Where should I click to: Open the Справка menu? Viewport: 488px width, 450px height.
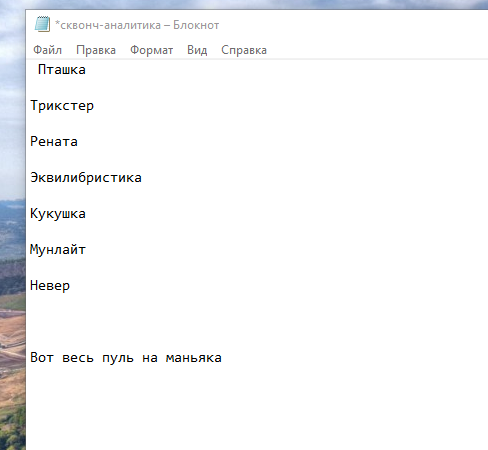coord(244,50)
